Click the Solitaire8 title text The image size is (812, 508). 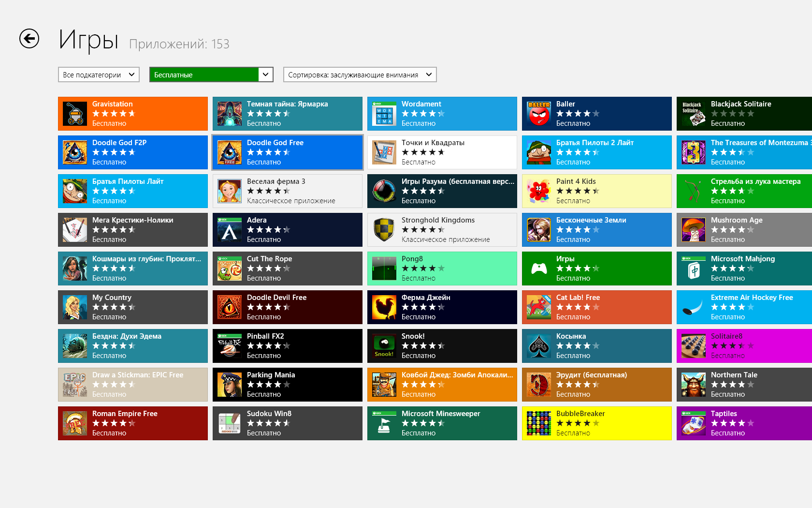tap(726, 336)
